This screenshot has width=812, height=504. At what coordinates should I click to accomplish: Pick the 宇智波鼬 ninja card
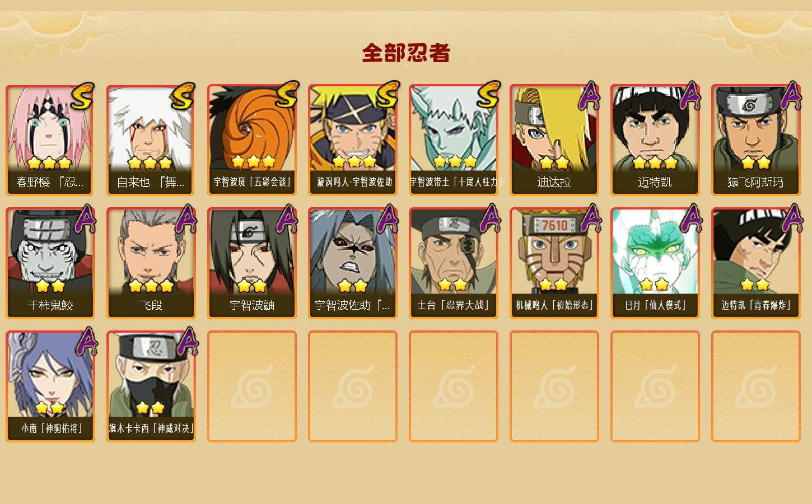(252, 263)
